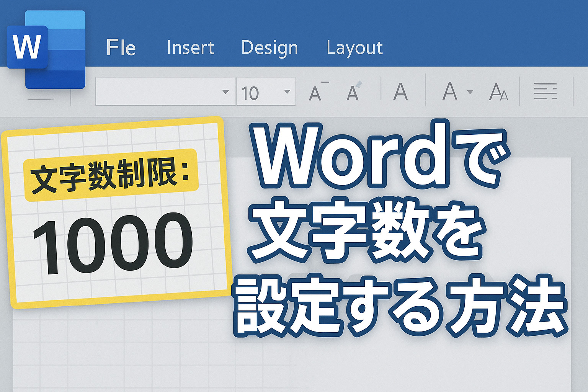
Task: Click the Aa change case icon
Action: [498, 92]
